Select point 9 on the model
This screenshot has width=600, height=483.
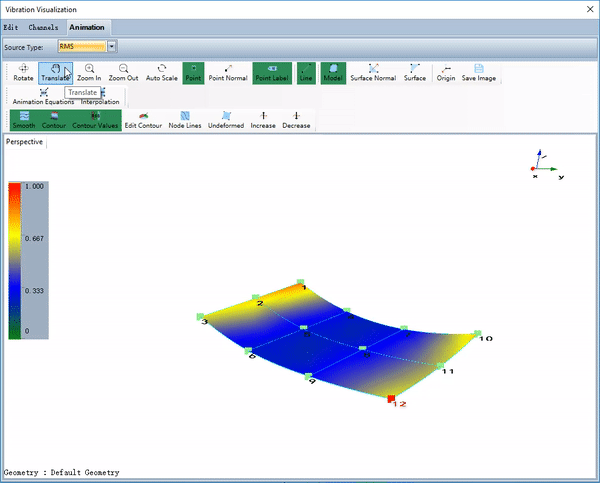[x=308, y=377]
